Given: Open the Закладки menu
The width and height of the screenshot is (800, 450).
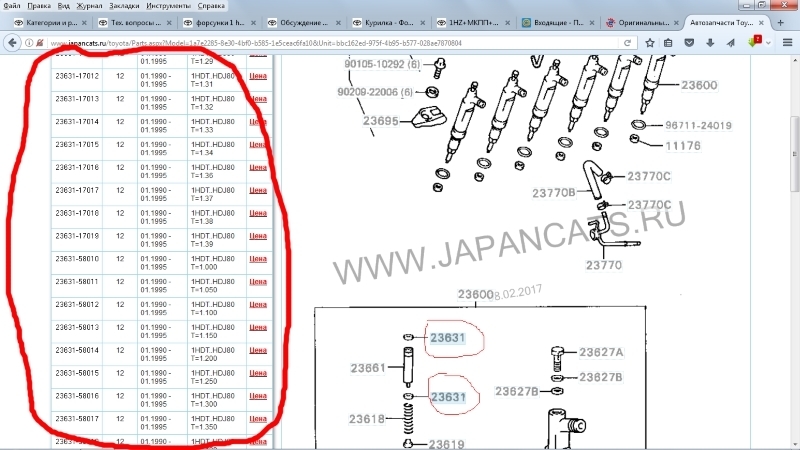Looking at the screenshot, I should [x=124, y=6].
